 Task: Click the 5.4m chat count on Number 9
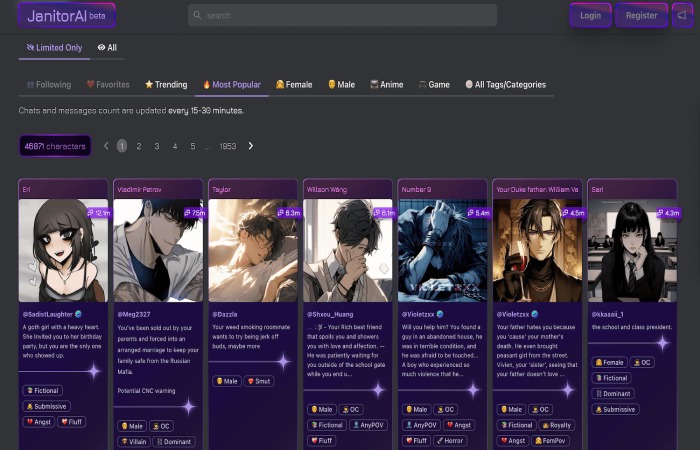479,213
